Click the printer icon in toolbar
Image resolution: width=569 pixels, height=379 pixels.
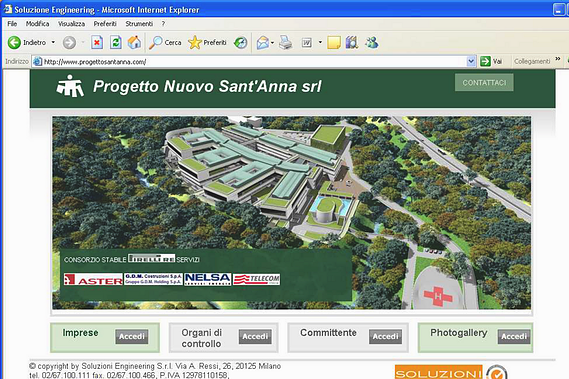pos(286,42)
